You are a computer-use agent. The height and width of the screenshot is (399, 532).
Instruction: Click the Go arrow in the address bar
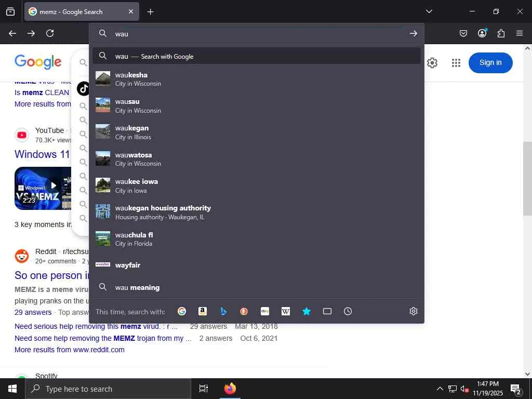(x=413, y=33)
